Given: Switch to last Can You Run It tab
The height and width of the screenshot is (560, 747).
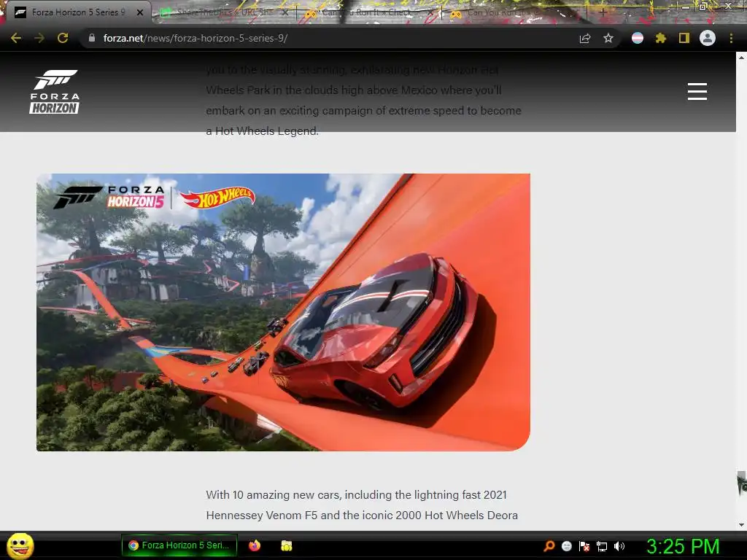Looking at the screenshot, I should click(x=514, y=12).
